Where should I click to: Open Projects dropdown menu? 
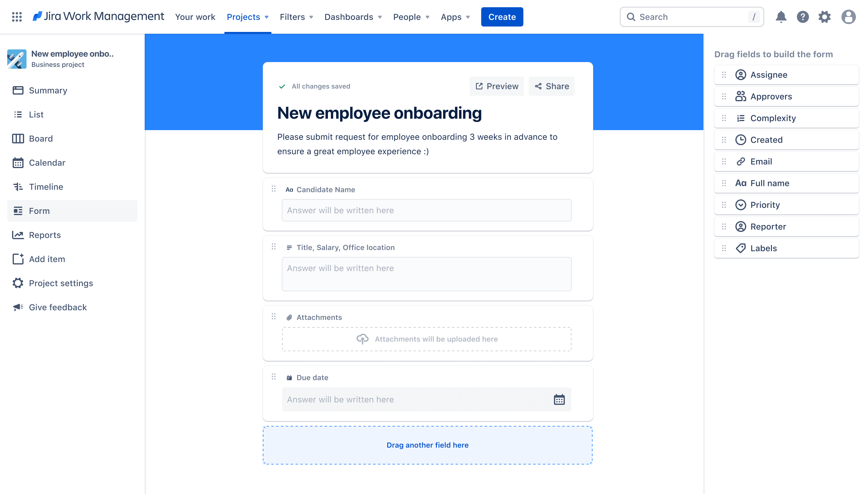[247, 17]
